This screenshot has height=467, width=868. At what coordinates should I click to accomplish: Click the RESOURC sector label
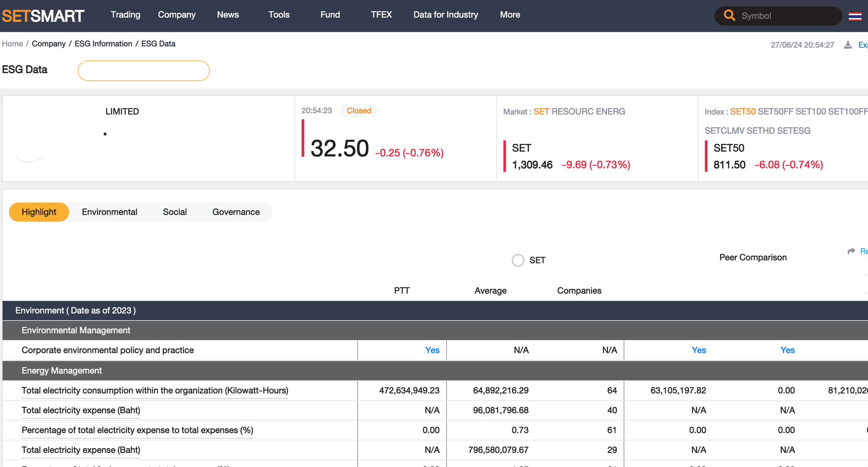point(572,112)
